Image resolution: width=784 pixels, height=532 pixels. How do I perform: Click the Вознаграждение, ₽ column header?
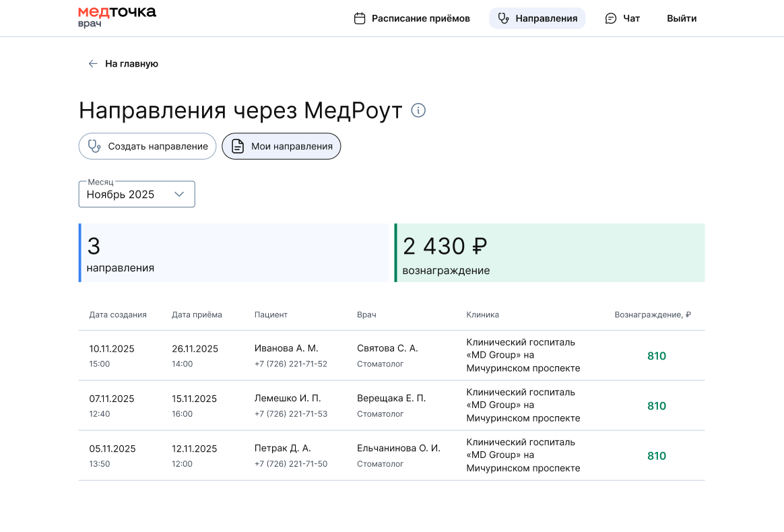[652, 314]
